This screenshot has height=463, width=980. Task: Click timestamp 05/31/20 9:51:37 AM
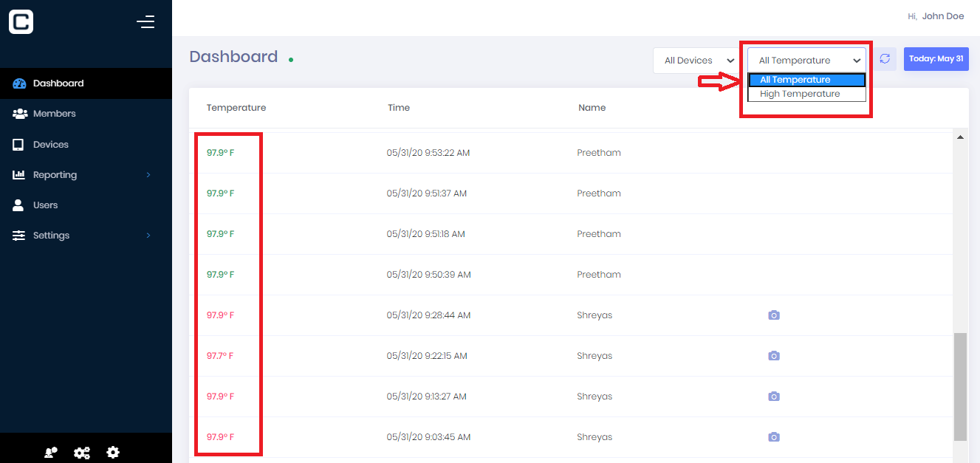[x=427, y=193]
